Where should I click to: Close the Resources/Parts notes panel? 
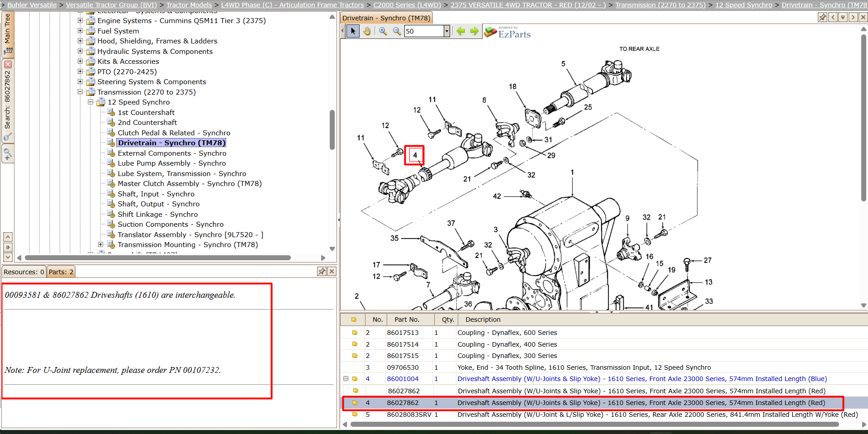(x=332, y=272)
